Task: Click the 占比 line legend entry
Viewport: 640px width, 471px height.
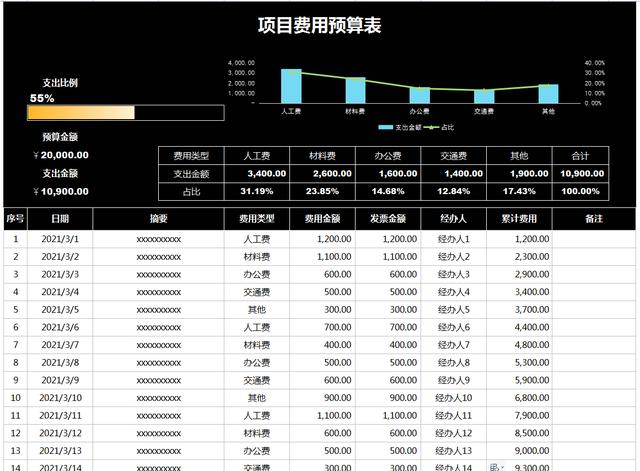Action: pyautogui.click(x=438, y=128)
